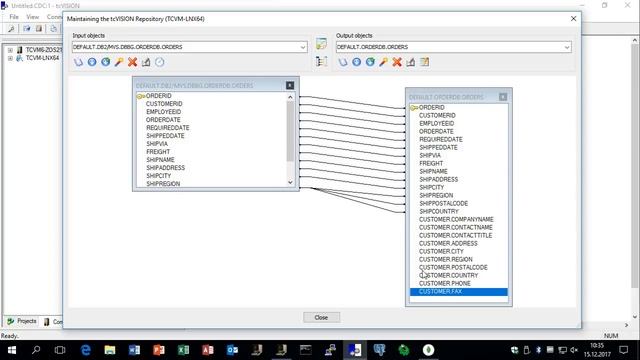Select FREIGHT in the input field list
The width and height of the screenshot is (640, 360).
(x=158, y=151)
